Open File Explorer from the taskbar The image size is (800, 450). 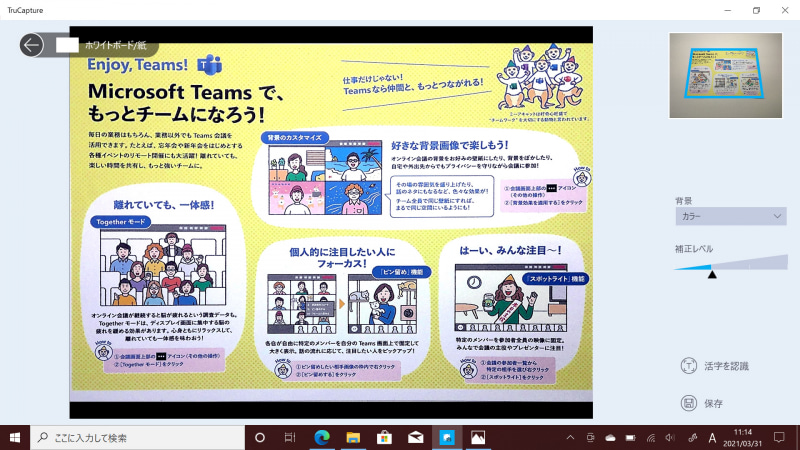pyautogui.click(x=353, y=438)
